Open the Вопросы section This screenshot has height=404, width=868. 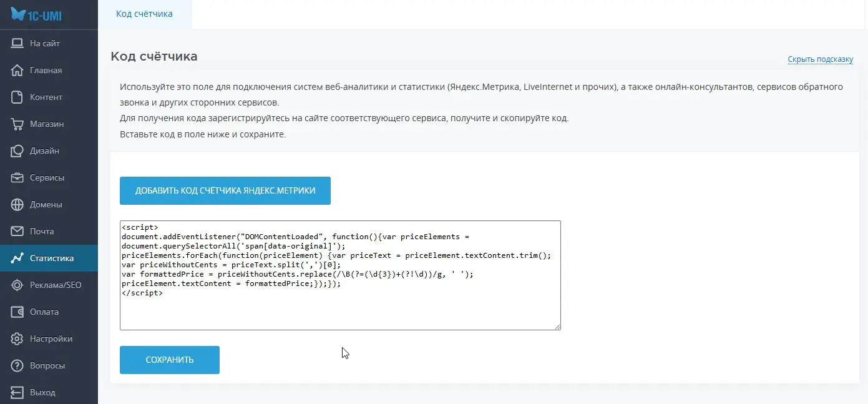[49, 365]
